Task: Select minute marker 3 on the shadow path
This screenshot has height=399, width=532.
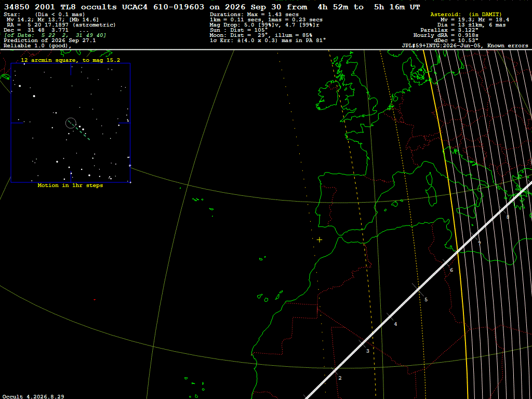Action: click(x=367, y=351)
